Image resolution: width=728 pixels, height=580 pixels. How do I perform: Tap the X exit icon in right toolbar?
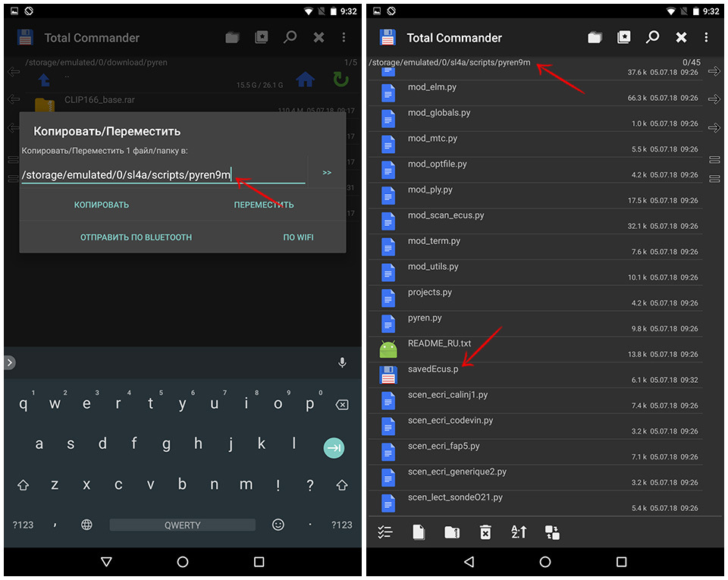[681, 37]
